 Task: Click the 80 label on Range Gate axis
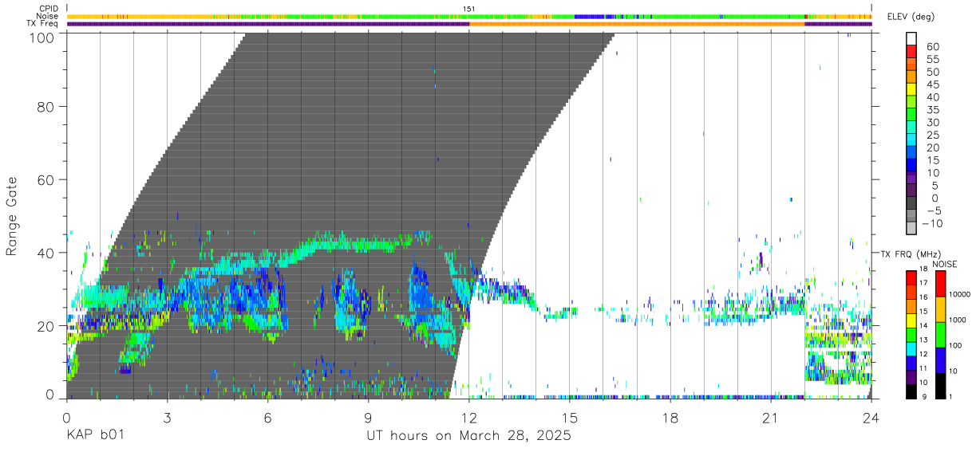coord(45,107)
